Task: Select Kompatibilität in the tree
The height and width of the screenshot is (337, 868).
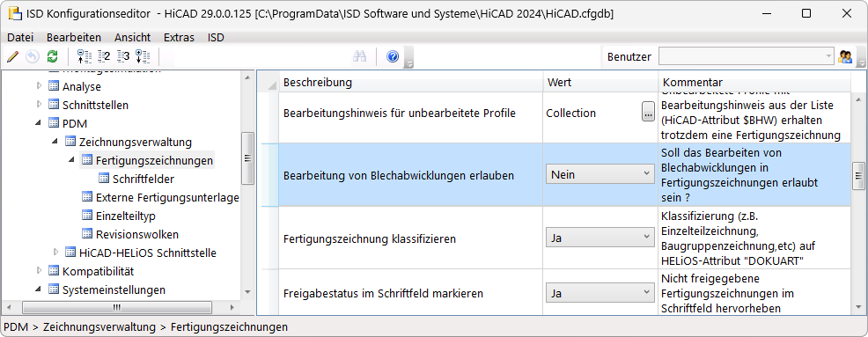Action: tap(98, 272)
